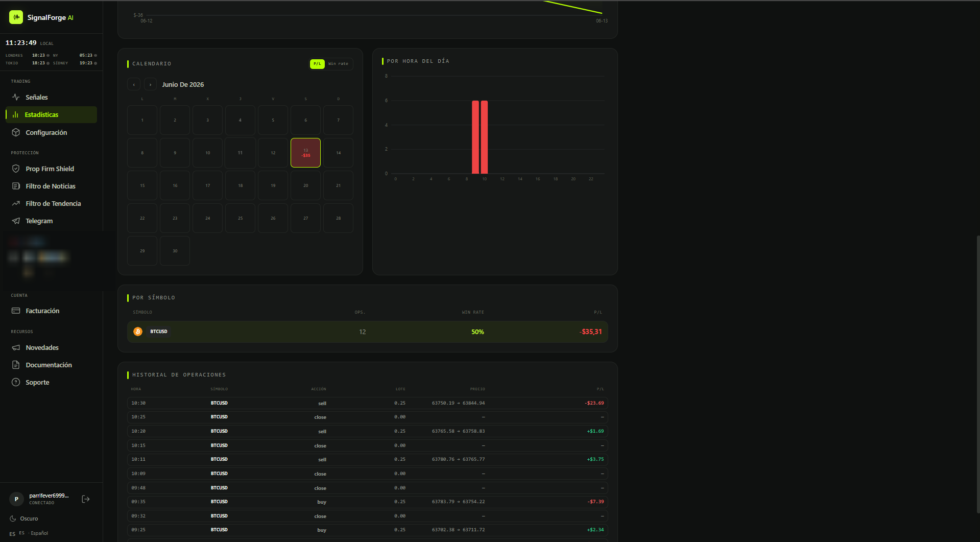Click the +$1.69 P/L value

tap(595, 431)
